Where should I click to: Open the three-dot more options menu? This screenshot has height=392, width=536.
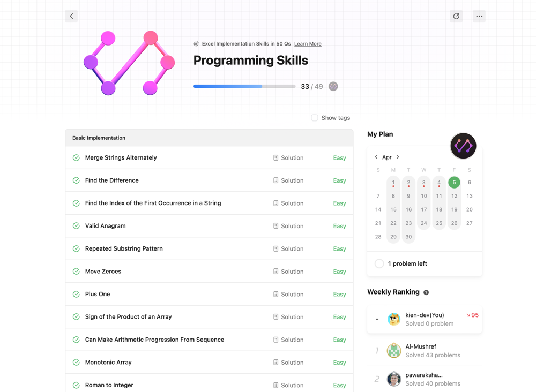(x=479, y=16)
